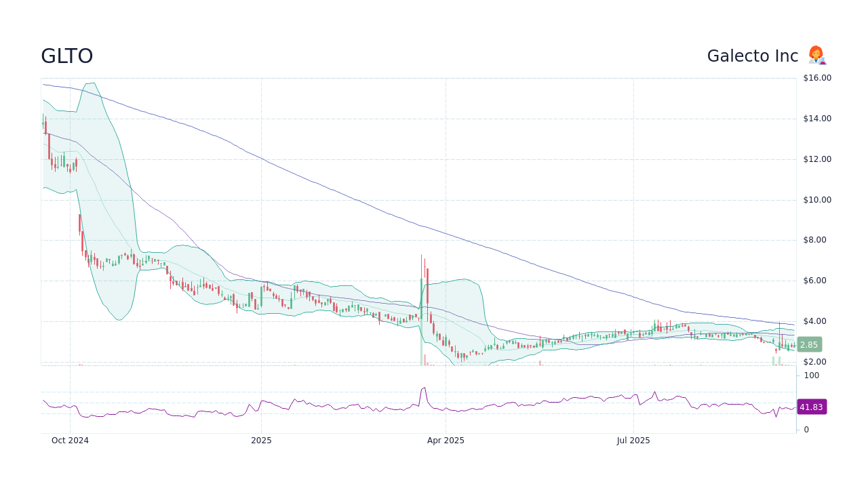Expand the Apr 2025 date label
Screen dimensions: 868x488
(446, 440)
